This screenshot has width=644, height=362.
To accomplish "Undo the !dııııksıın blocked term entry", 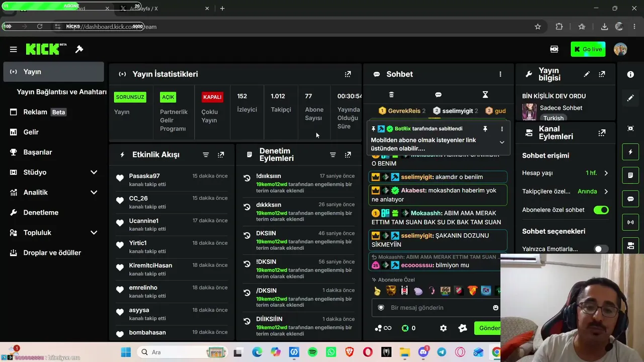I will coord(247,178).
